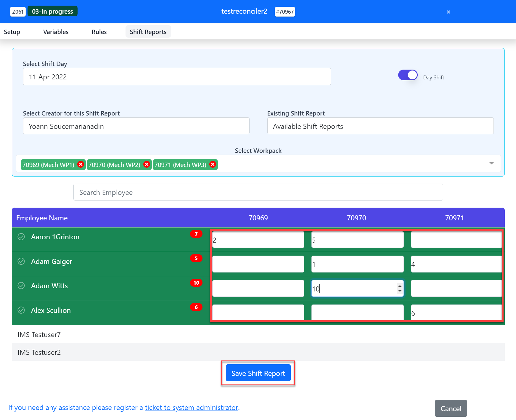Click Adam Gaiger's empty 70969 field
Viewport: 516px width, 420px height.
(x=258, y=264)
